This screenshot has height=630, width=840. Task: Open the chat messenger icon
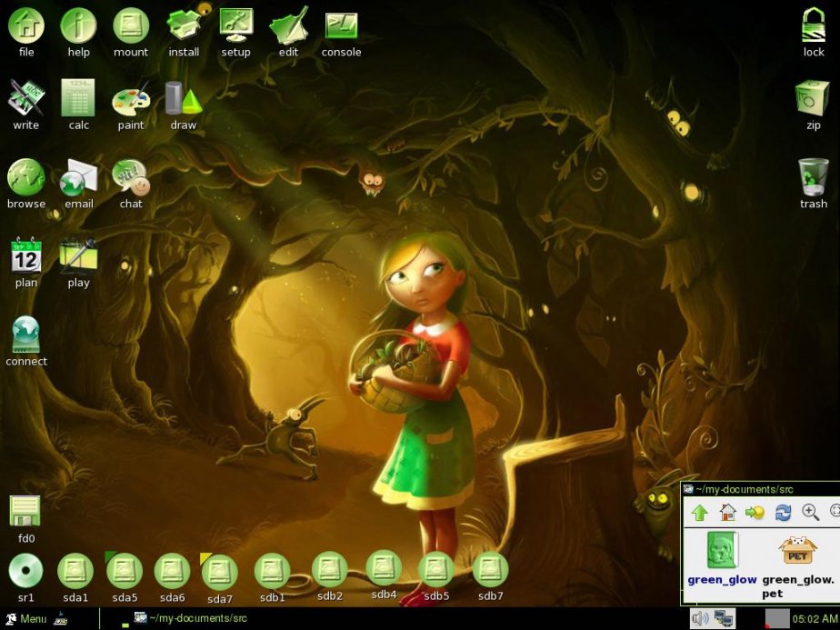click(x=131, y=177)
